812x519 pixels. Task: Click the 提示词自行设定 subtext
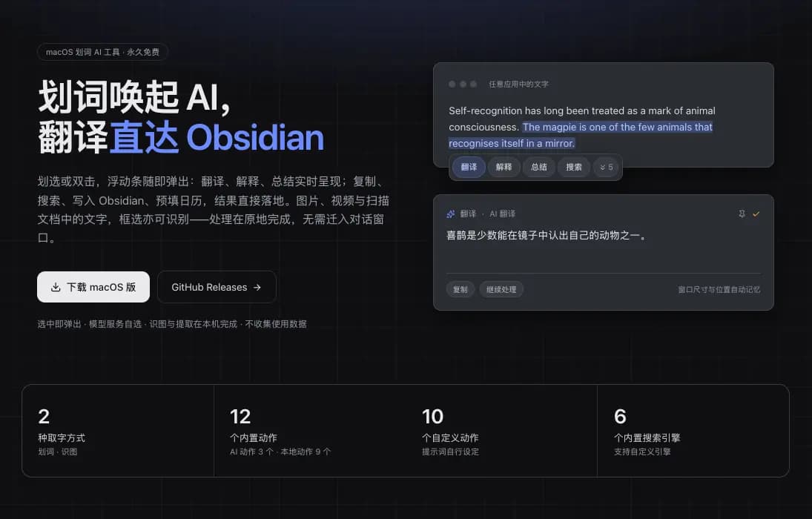click(x=450, y=452)
